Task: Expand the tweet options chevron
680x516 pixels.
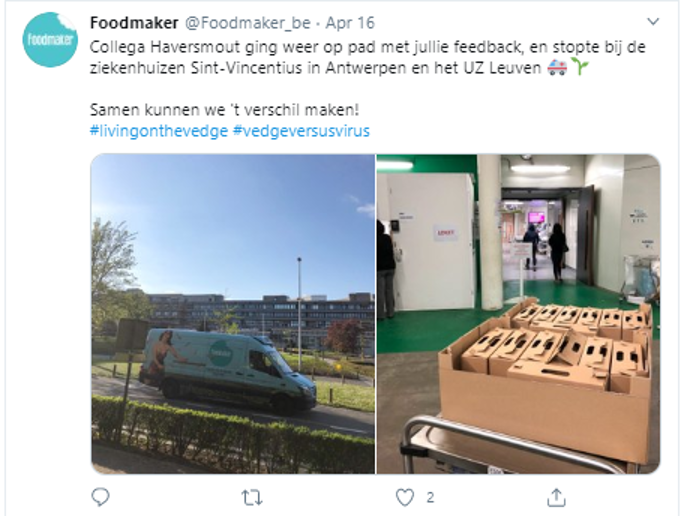Action: click(653, 21)
